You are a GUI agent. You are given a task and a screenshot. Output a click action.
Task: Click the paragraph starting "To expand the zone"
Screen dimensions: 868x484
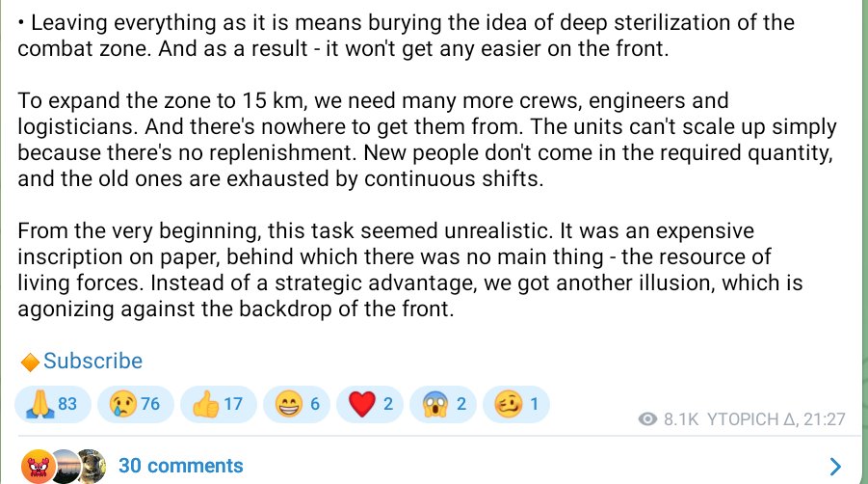424,140
